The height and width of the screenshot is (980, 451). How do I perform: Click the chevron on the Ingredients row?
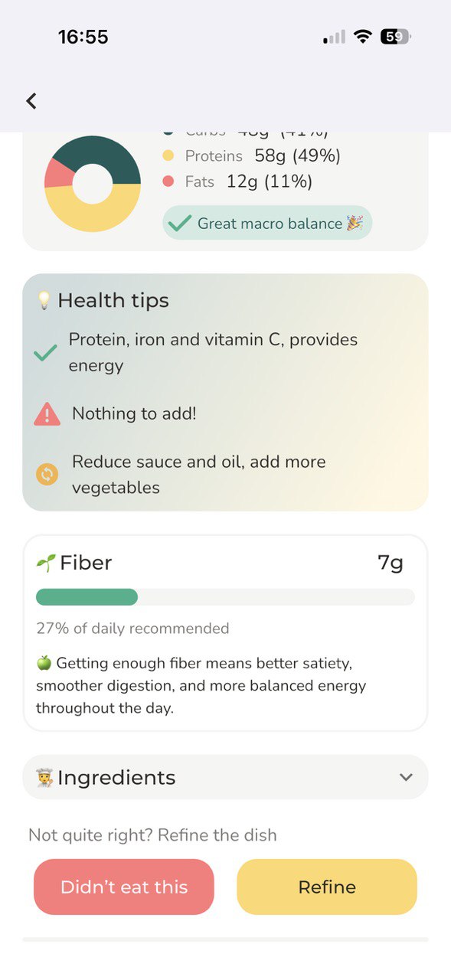(x=406, y=776)
